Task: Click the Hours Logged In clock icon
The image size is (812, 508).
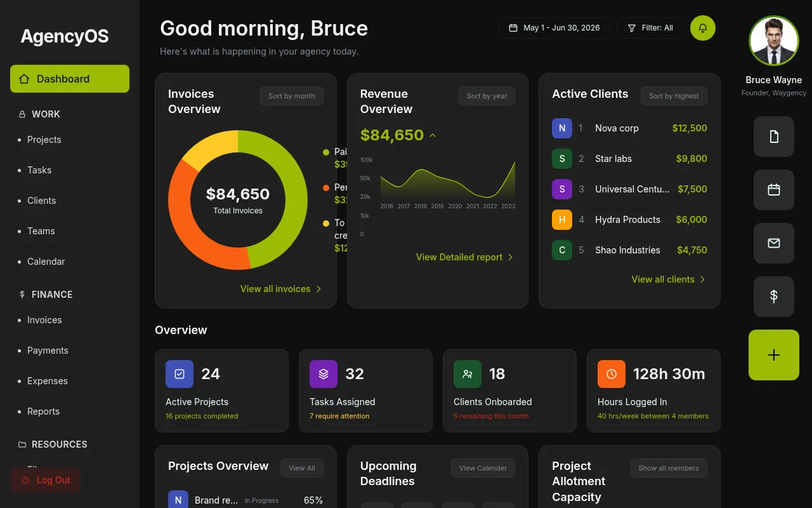Action: (612, 374)
